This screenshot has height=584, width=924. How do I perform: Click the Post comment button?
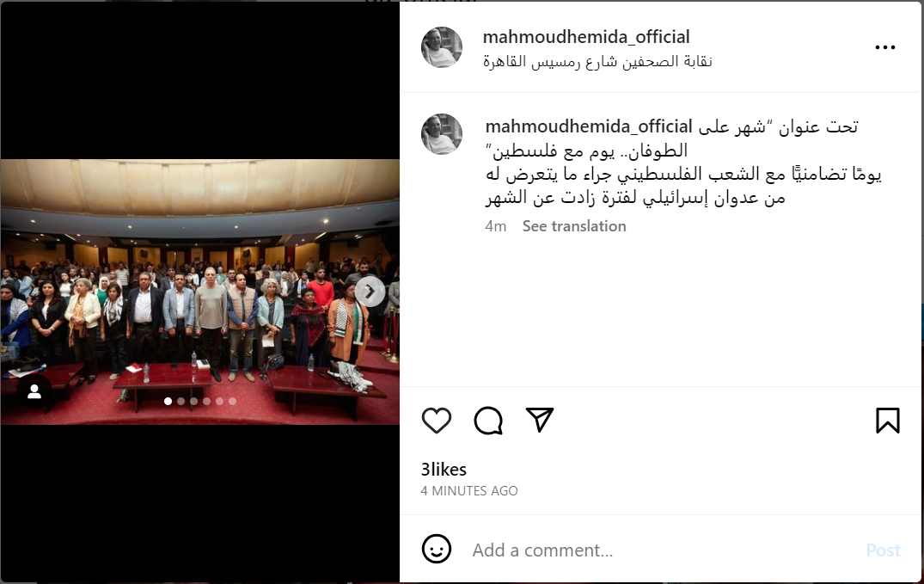[883, 550]
